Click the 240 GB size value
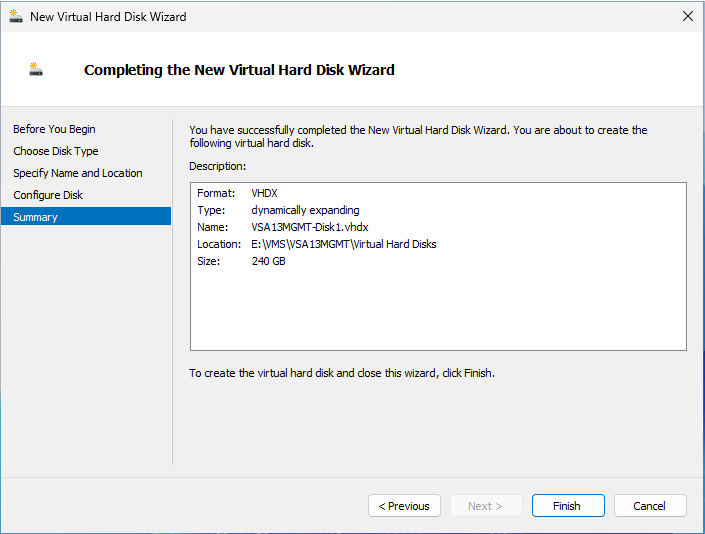 pyautogui.click(x=269, y=261)
